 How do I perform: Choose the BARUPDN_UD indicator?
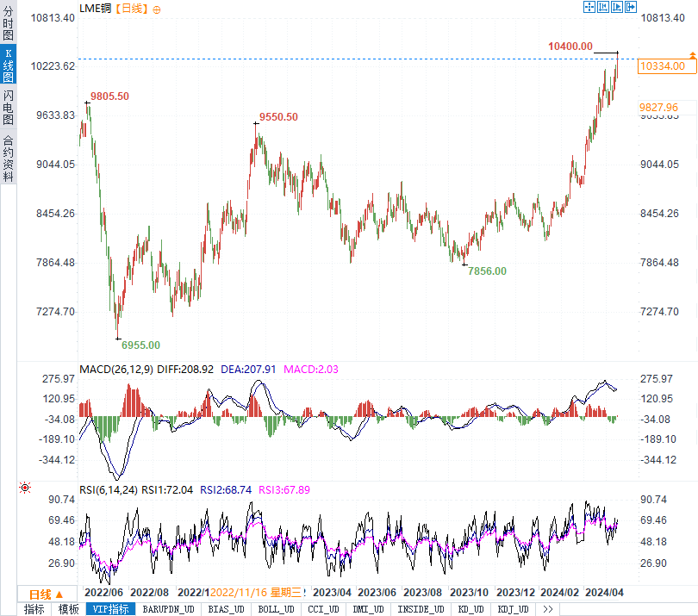[168, 609]
